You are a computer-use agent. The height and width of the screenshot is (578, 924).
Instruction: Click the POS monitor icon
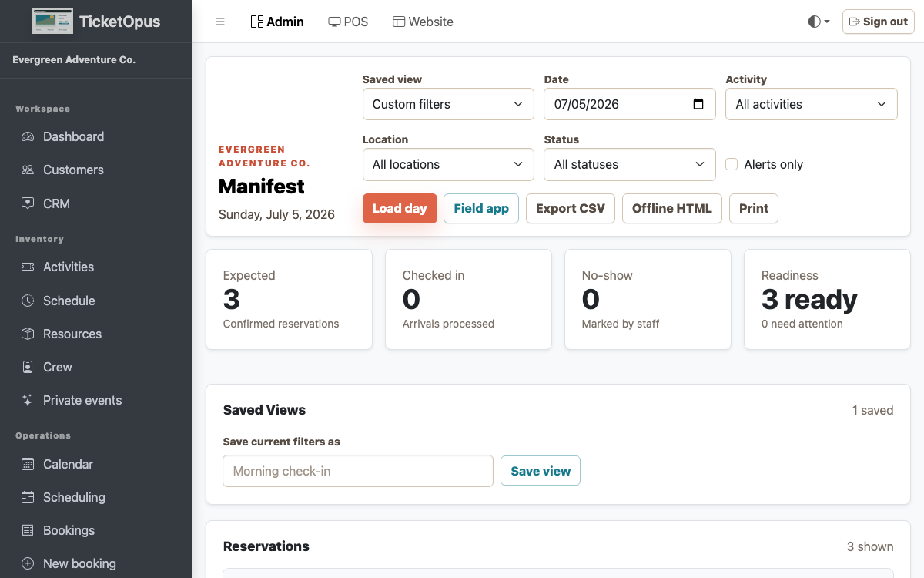click(x=334, y=22)
